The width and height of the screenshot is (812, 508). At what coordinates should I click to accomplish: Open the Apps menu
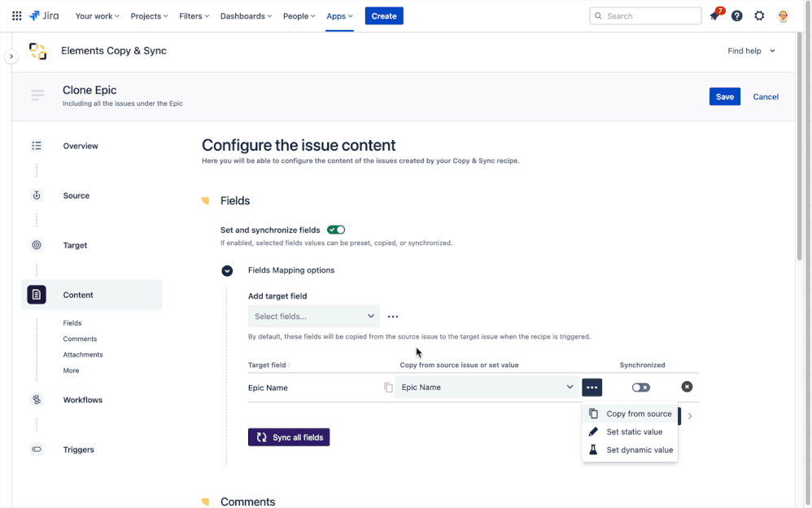(x=339, y=16)
